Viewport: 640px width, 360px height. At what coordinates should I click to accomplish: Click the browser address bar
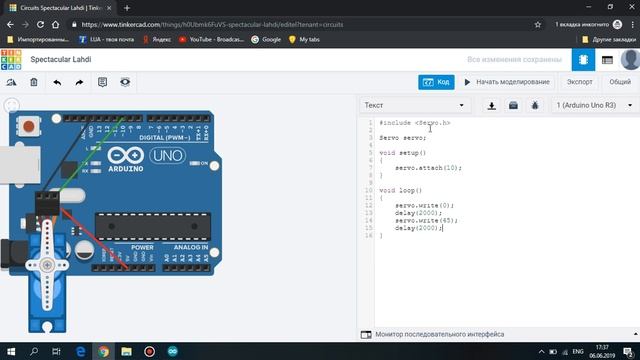coord(302,24)
